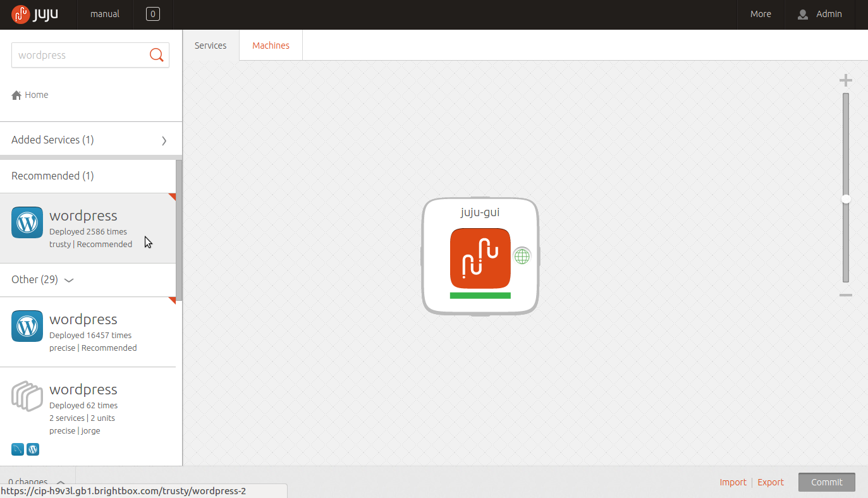Viewport: 868px width, 498px height.
Task: Open the precise wordpress charm icon
Action: (27, 326)
